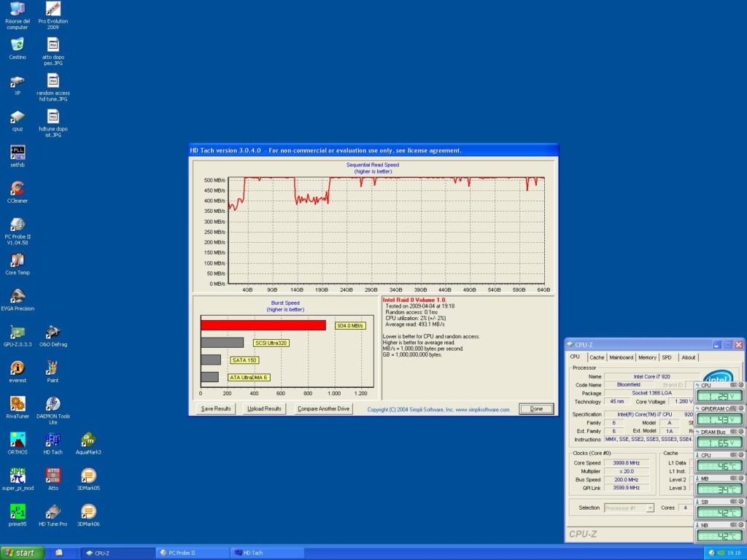747x560 pixels.
Task: Click Compare Another Drive button
Action: point(323,408)
